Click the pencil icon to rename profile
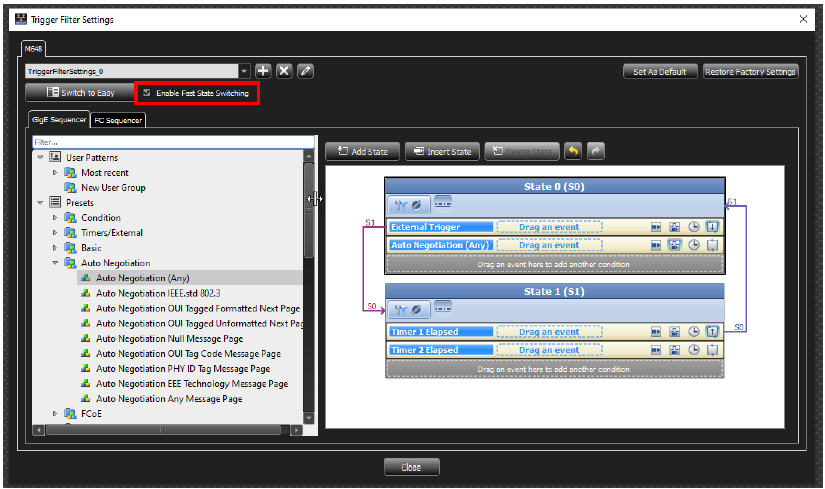The width and height of the screenshot is (825, 489). (305, 71)
